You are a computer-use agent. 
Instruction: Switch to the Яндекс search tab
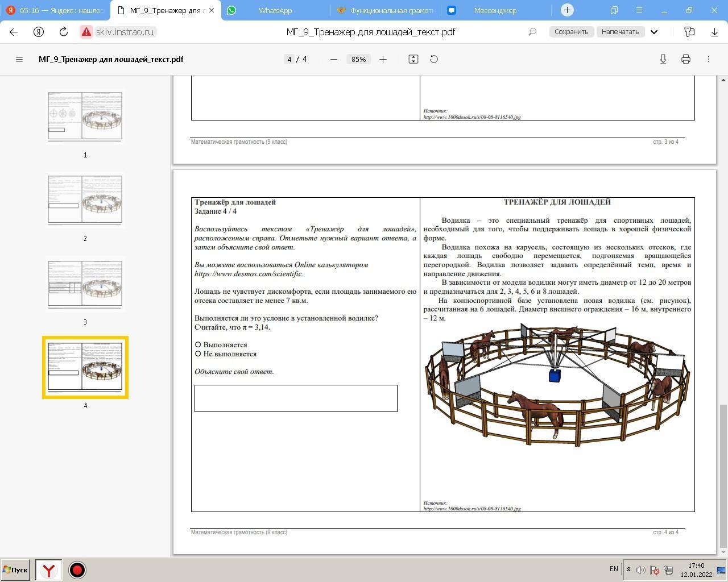tap(55, 10)
